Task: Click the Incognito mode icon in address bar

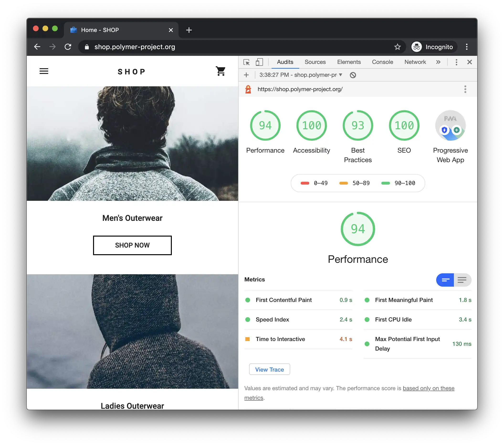Action: click(416, 47)
